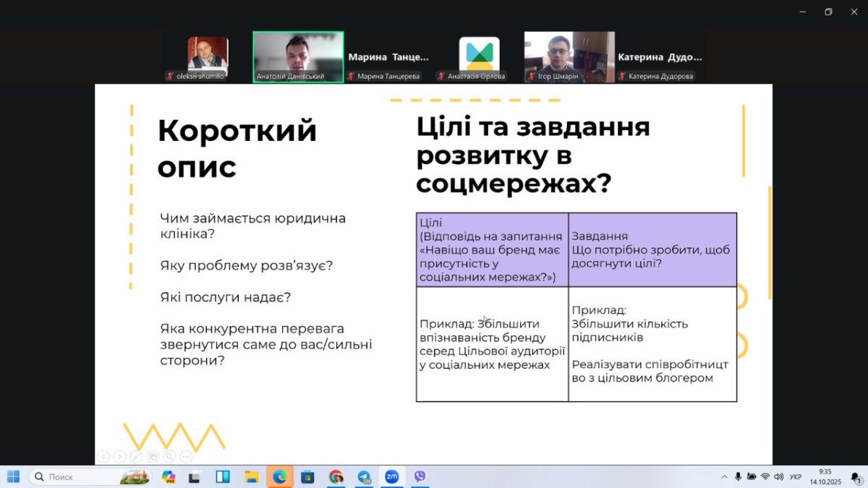Open Viber from the taskbar
This screenshot has width=868, height=488.
click(420, 476)
